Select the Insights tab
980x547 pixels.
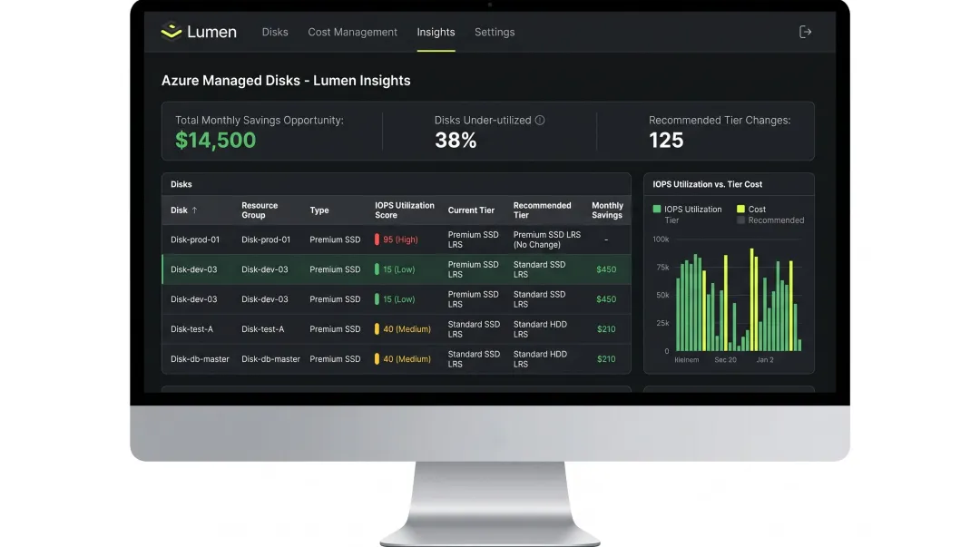pos(436,32)
